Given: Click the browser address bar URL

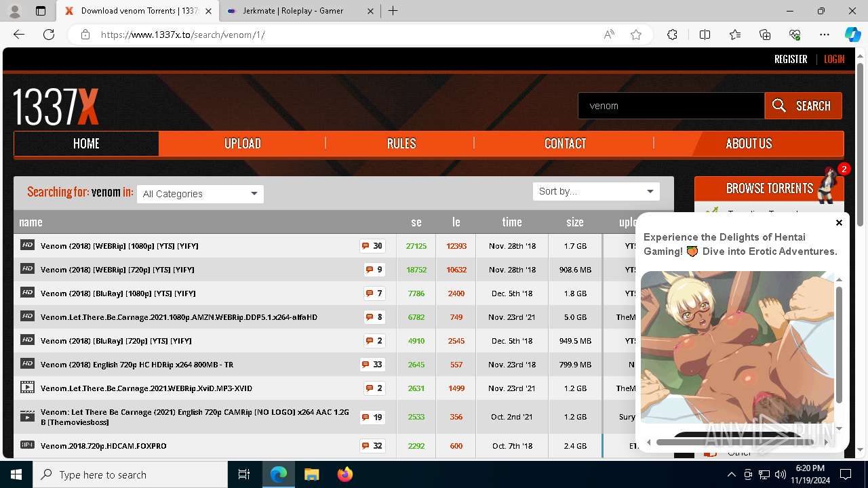Looking at the screenshot, I should (183, 35).
